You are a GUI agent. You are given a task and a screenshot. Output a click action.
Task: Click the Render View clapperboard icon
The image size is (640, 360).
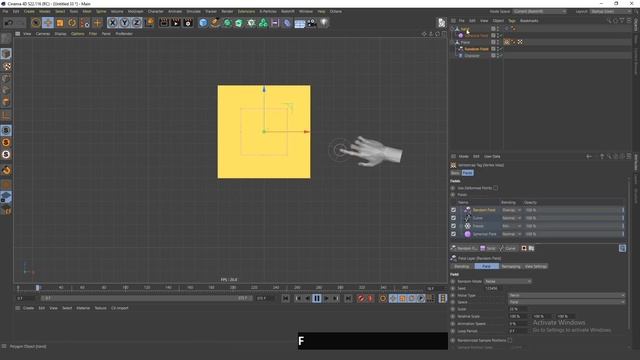pos(164,23)
